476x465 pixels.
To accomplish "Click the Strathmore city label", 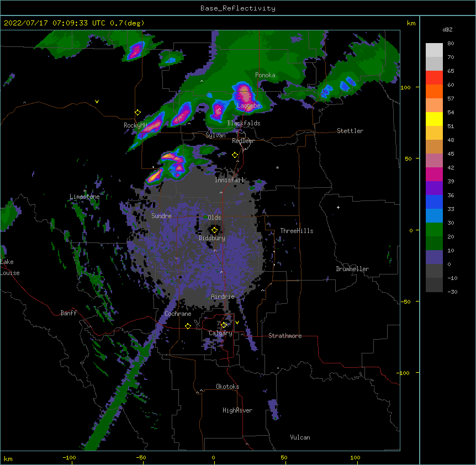I will [x=285, y=336].
